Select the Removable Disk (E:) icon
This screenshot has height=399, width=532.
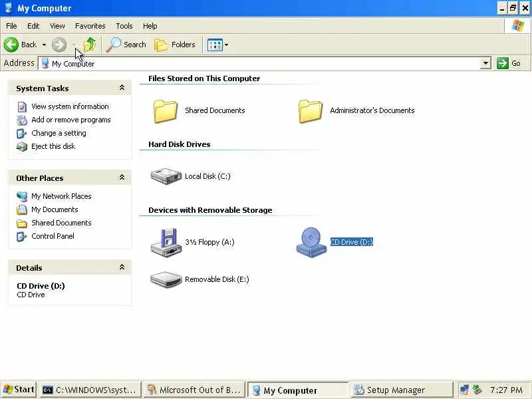click(x=166, y=279)
